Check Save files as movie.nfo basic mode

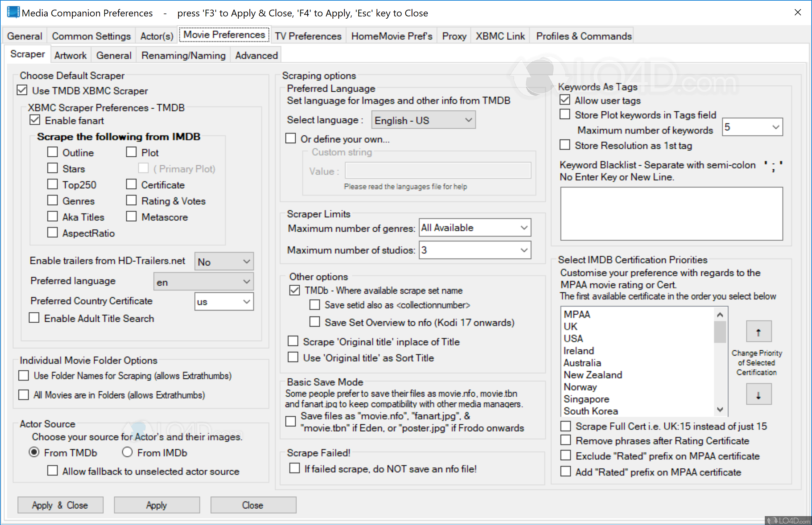(291, 421)
